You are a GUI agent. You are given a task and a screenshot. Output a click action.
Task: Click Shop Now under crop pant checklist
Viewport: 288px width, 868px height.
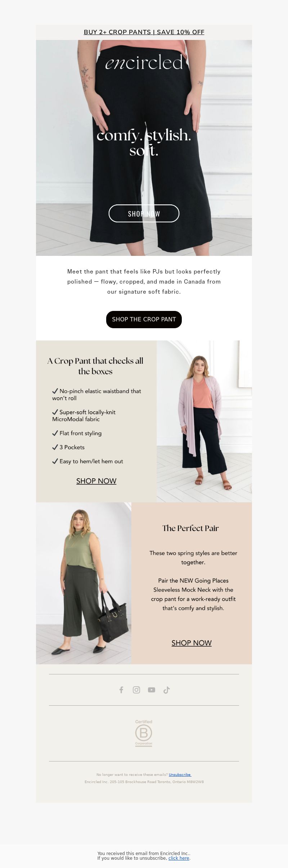click(96, 481)
